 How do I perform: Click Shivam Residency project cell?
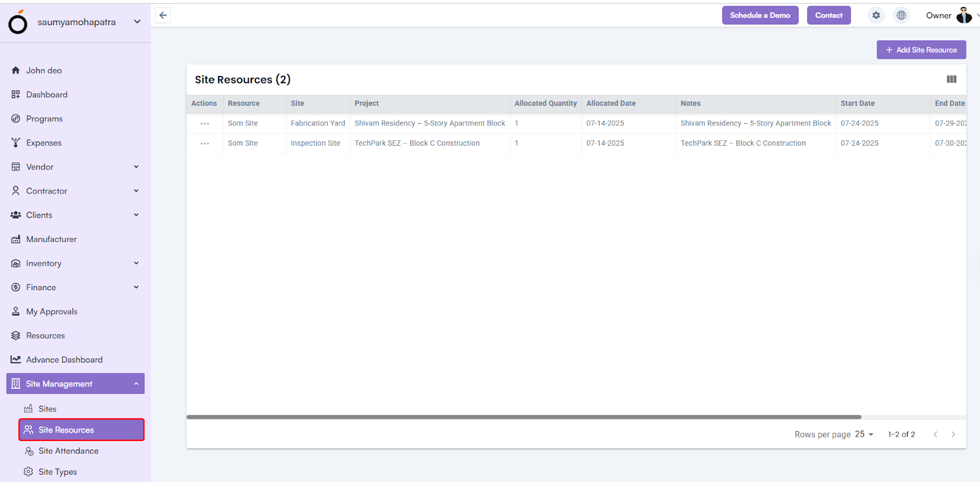point(430,124)
